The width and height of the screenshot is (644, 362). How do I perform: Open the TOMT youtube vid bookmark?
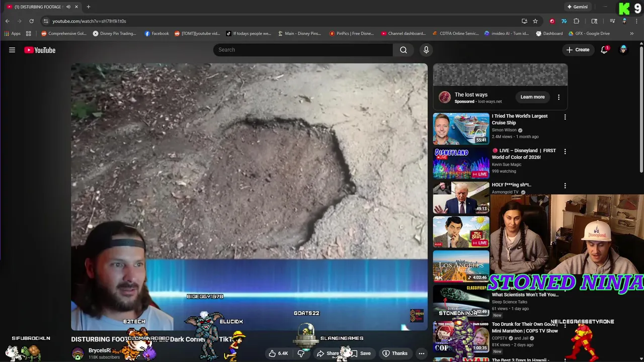[197, 34]
